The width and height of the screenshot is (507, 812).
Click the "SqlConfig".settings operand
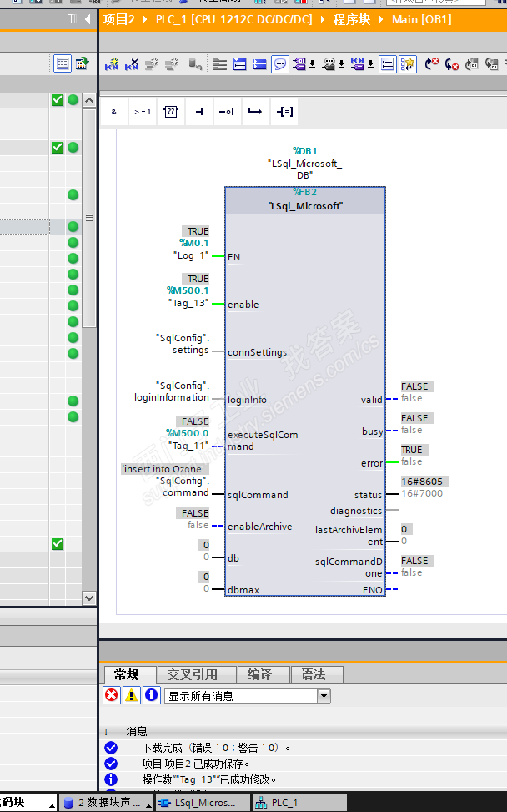coord(183,344)
